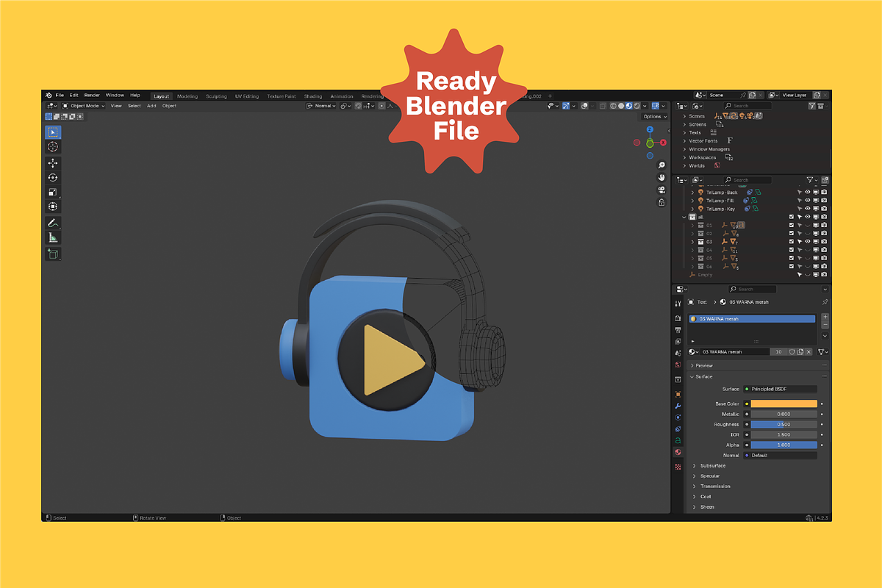Expand the Vector Fonts entry
This screenshot has height=588, width=882.
684,141
